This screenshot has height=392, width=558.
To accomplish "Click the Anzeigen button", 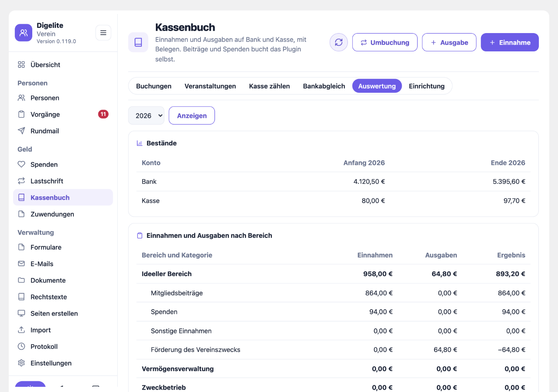I will (192, 116).
